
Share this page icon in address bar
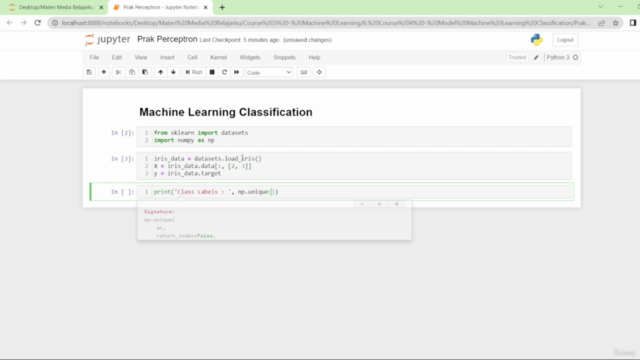[x=602, y=23]
